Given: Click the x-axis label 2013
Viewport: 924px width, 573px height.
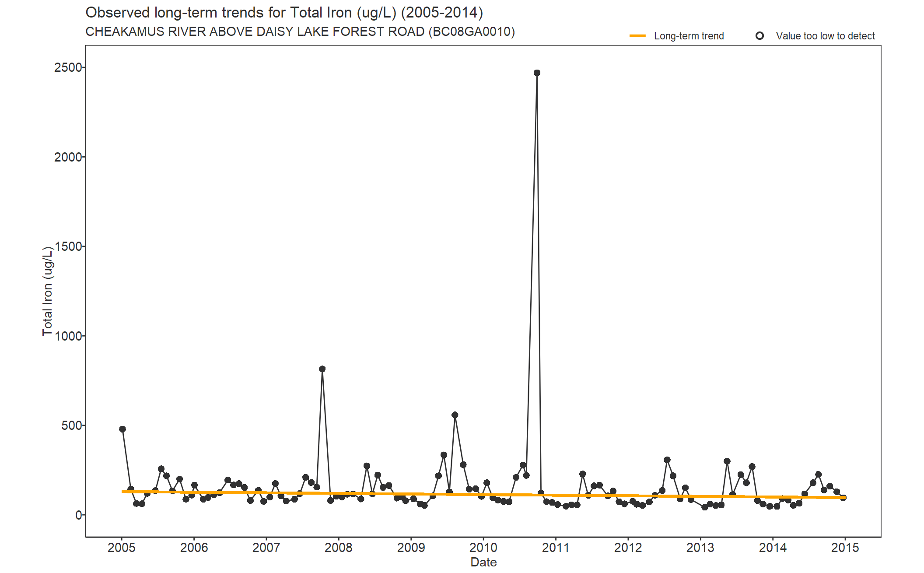Looking at the screenshot, I should 700,548.
